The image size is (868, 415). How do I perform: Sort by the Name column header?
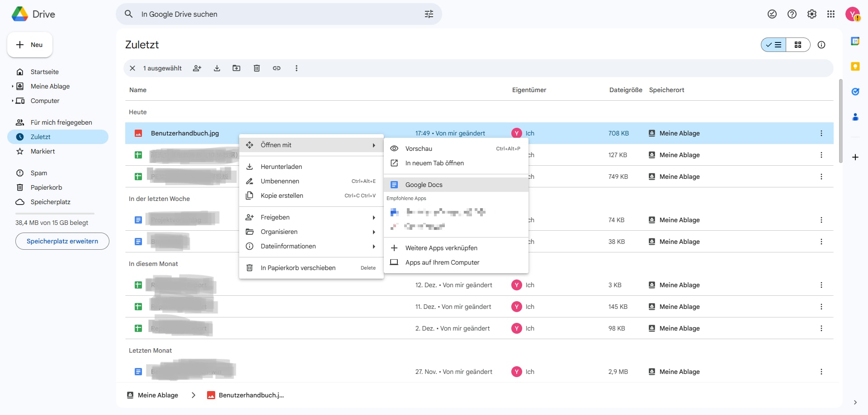(138, 90)
